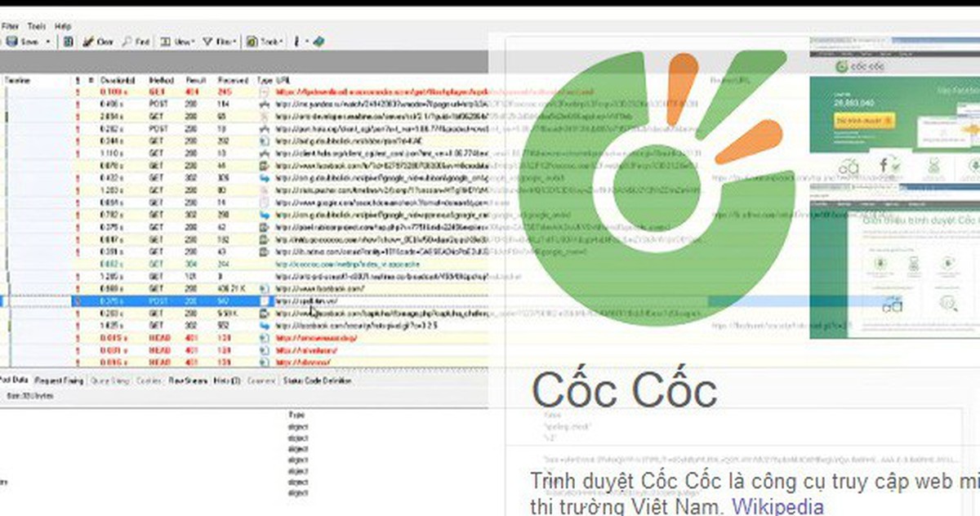Click the Clear broom icon
This screenshot has width=980, height=516.
87,42
